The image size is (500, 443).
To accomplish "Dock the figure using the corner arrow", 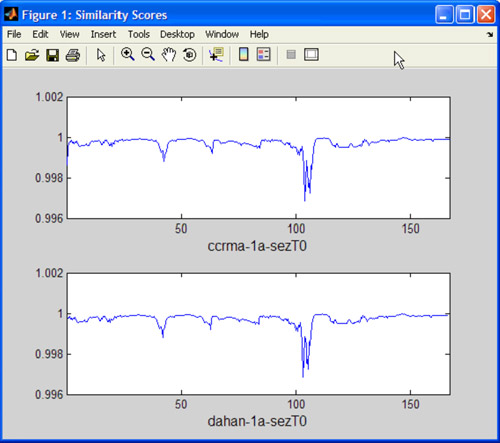I will pos(490,34).
